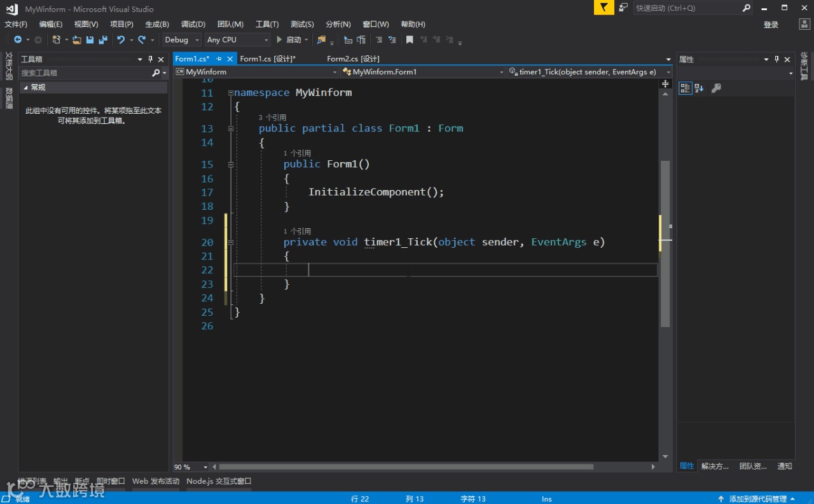Collapse the class Form1 code block
This screenshot has width=814, height=504.
pyautogui.click(x=230, y=128)
